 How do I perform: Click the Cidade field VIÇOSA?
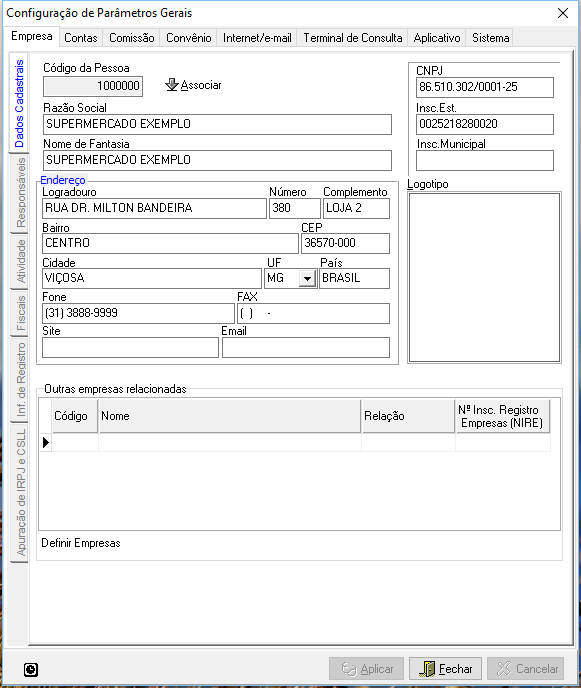click(152, 279)
